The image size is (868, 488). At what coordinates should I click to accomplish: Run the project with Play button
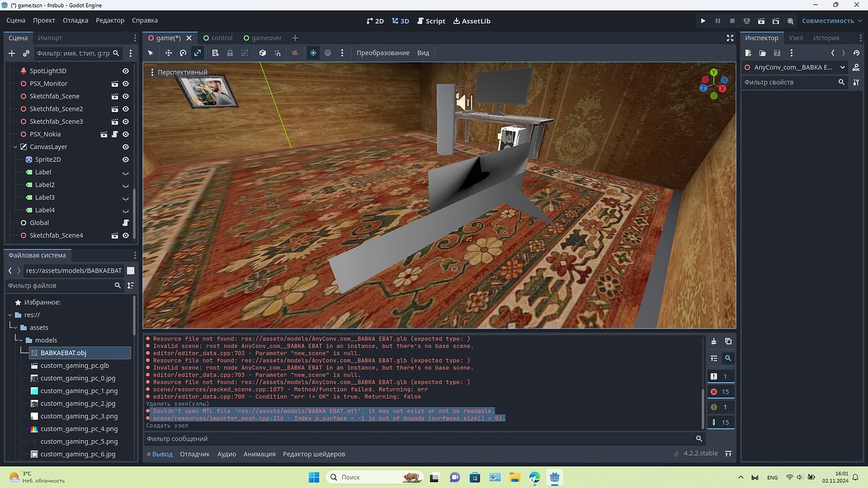coord(703,21)
